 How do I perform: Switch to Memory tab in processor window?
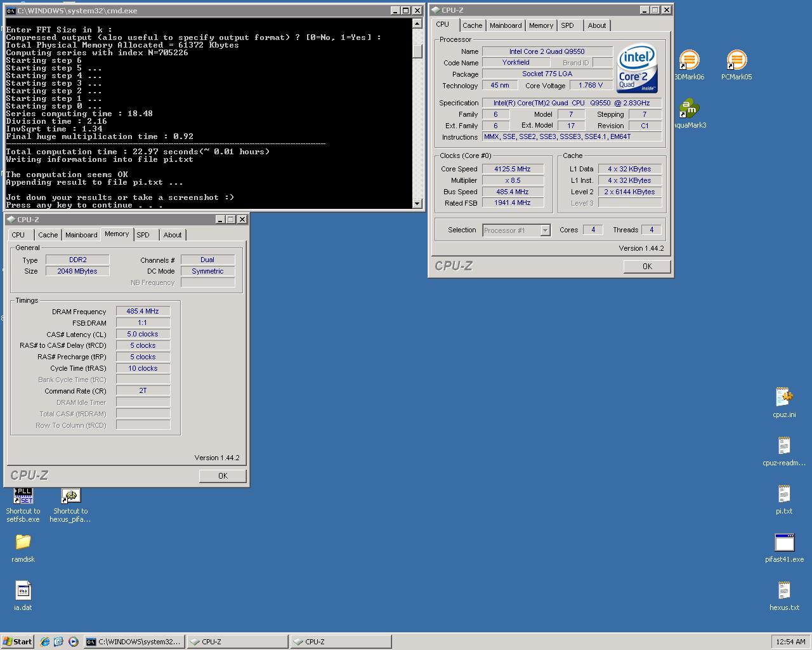541,25
